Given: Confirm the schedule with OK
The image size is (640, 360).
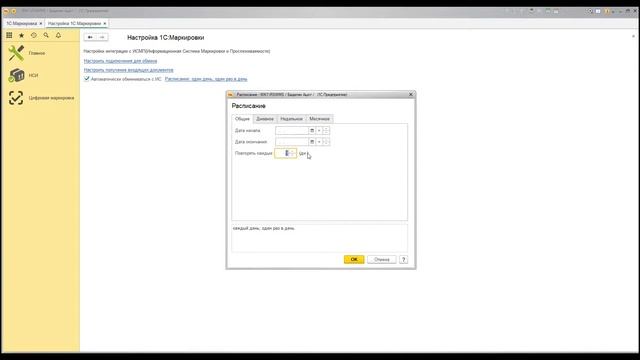Looking at the screenshot, I should tap(354, 260).
